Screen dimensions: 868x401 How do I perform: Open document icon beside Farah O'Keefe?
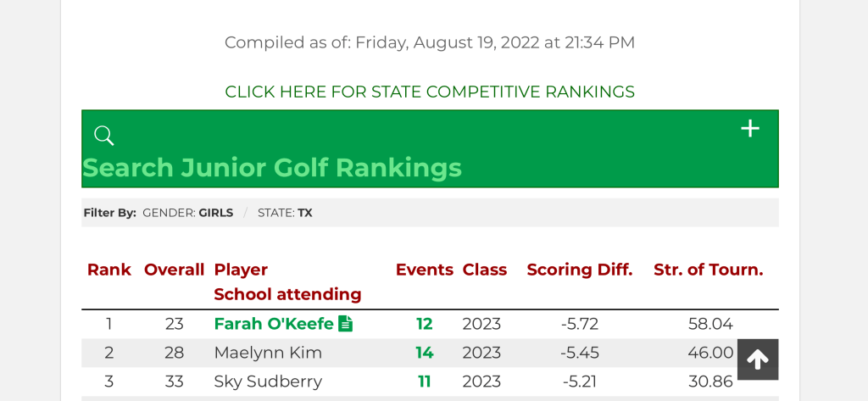point(345,324)
